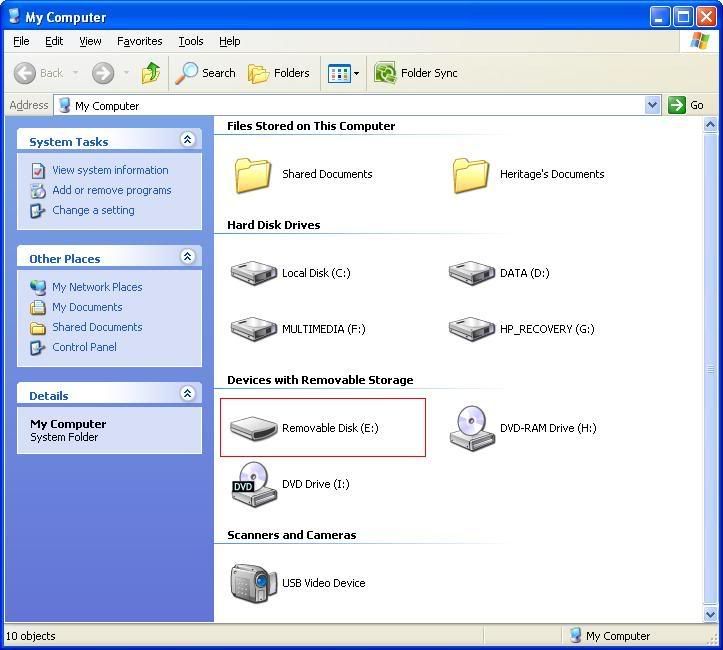The image size is (723, 650).
Task: Click the Go button
Action: (686, 105)
